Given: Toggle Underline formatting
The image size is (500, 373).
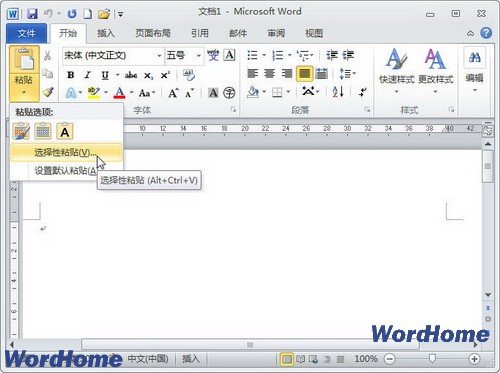Looking at the screenshot, I should coord(105,75).
